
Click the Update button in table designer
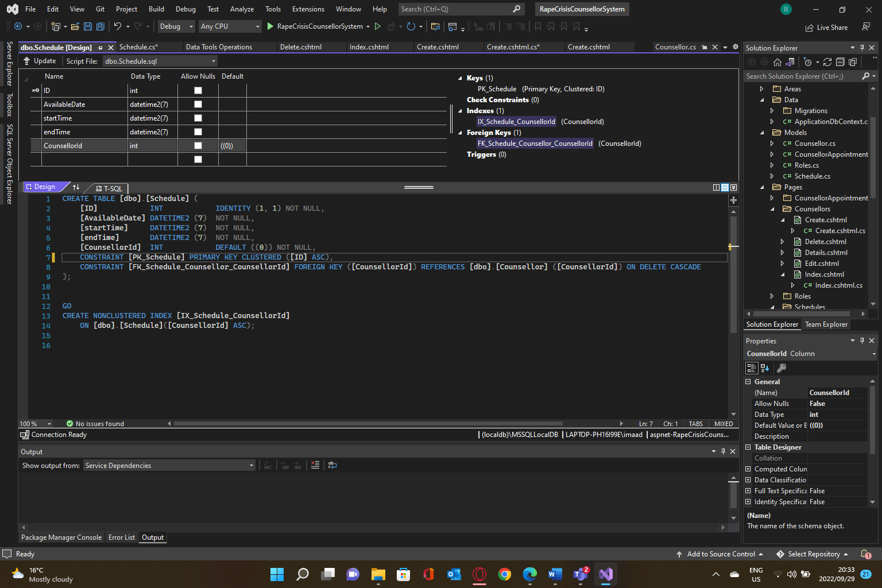(40, 61)
